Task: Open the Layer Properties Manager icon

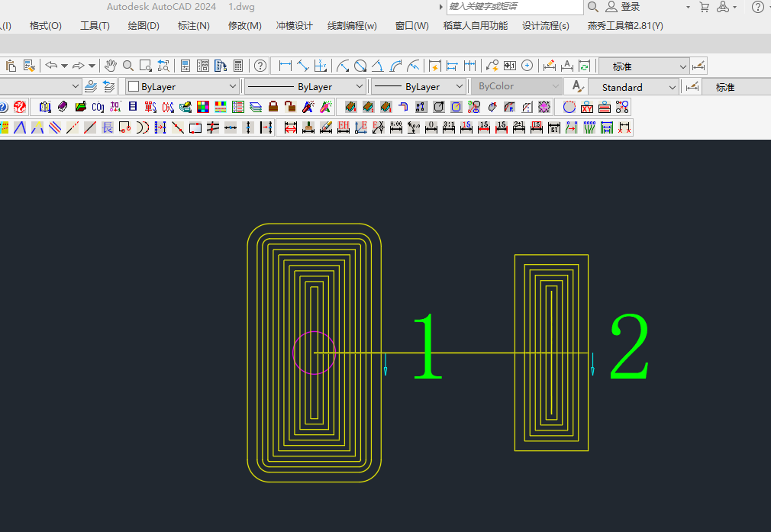Action: coord(91,86)
